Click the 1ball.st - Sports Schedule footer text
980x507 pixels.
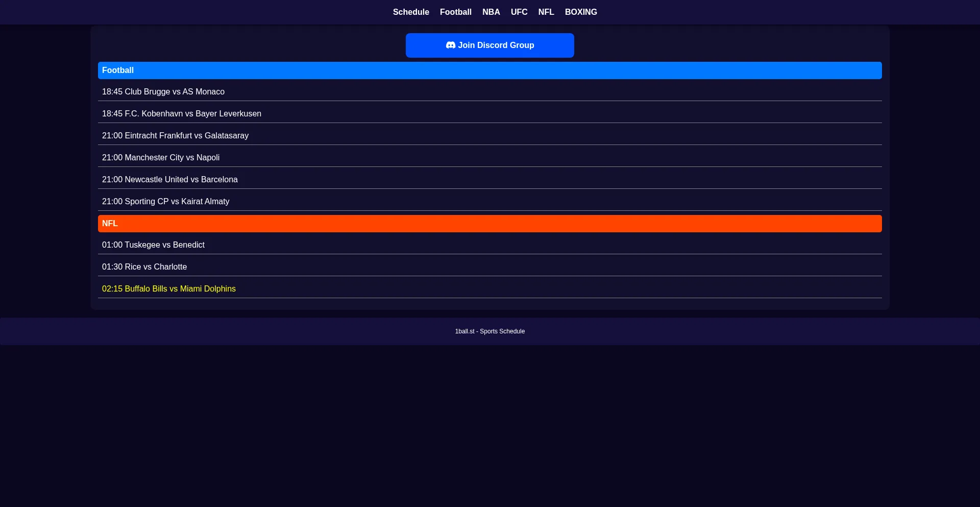point(490,331)
